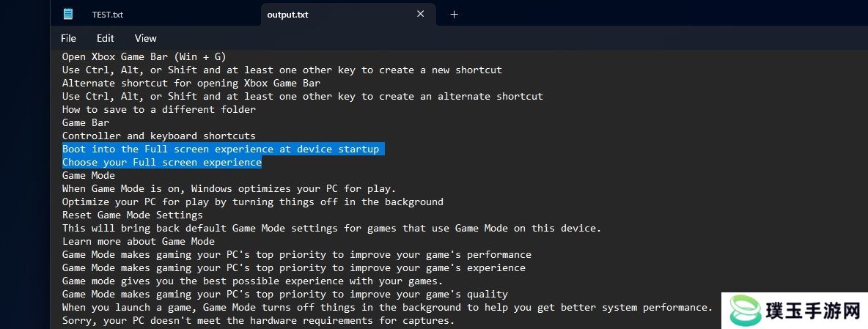
Task: Place cursor on the 'Game Bar' line
Action: [86, 122]
